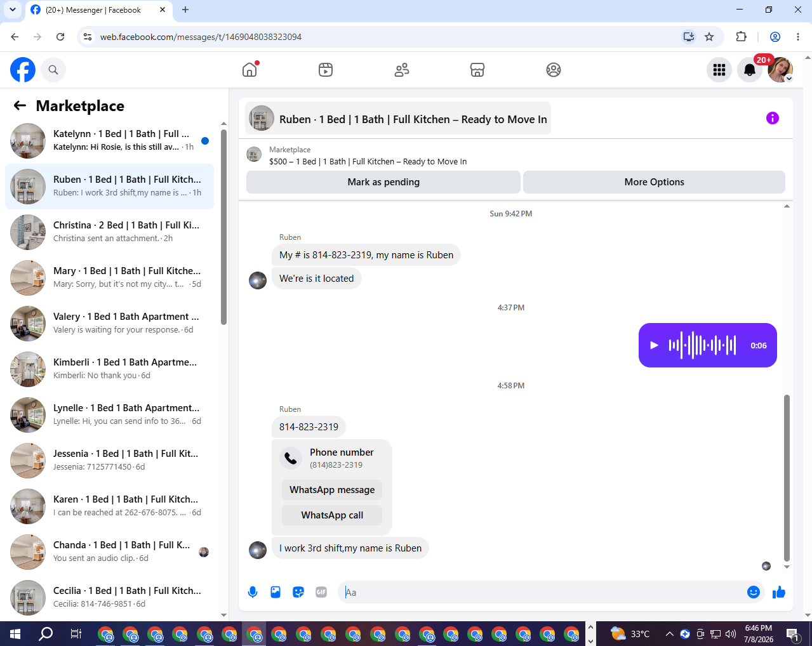This screenshot has height=646, width=812.
Task: Open Windows taskbar search
Action: click(x=46, y=633)
